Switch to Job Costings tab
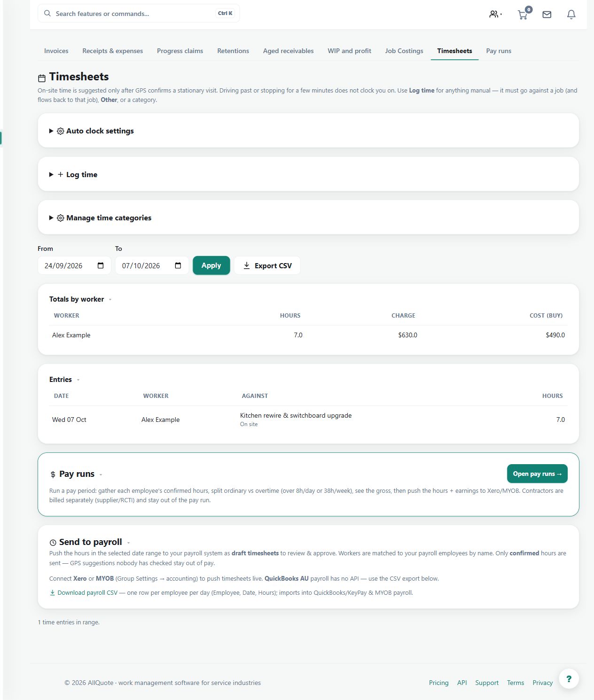Screen dimensions: 594x700 click(x=404, y=51)
